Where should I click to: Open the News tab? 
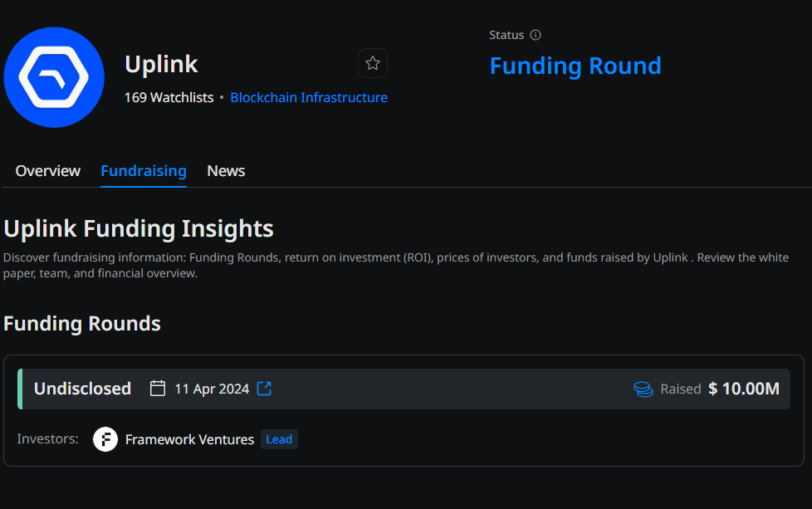(226, 171)
